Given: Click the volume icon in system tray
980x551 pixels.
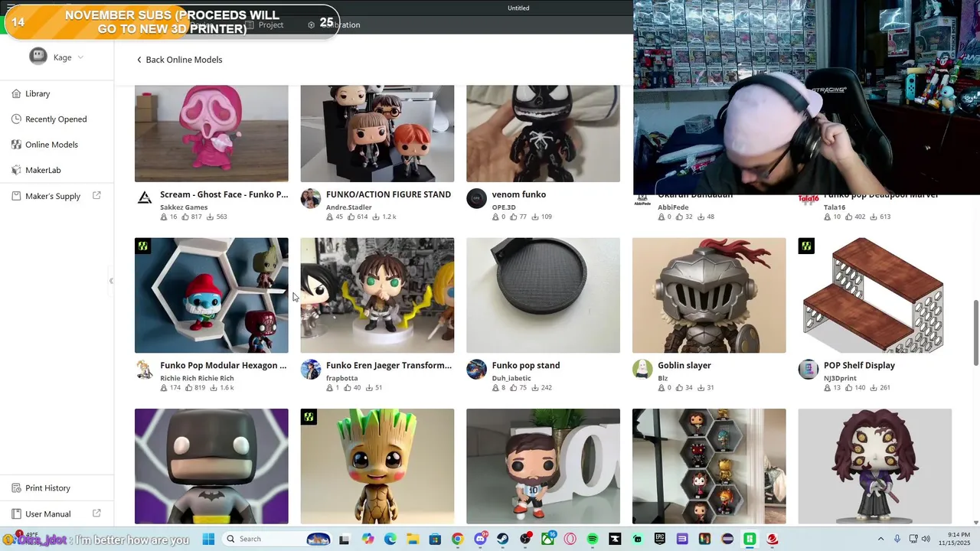Looking at the screenshot, I should (x=927, y=539).
